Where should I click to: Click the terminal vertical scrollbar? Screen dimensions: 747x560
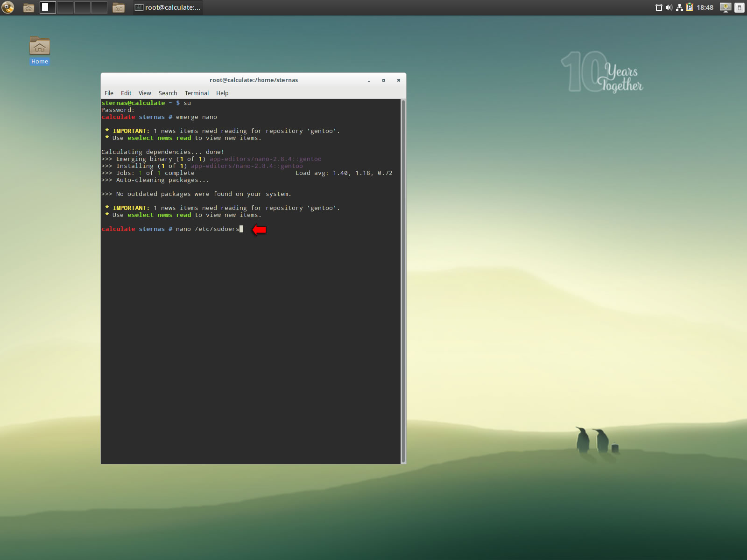pos(403,281)
